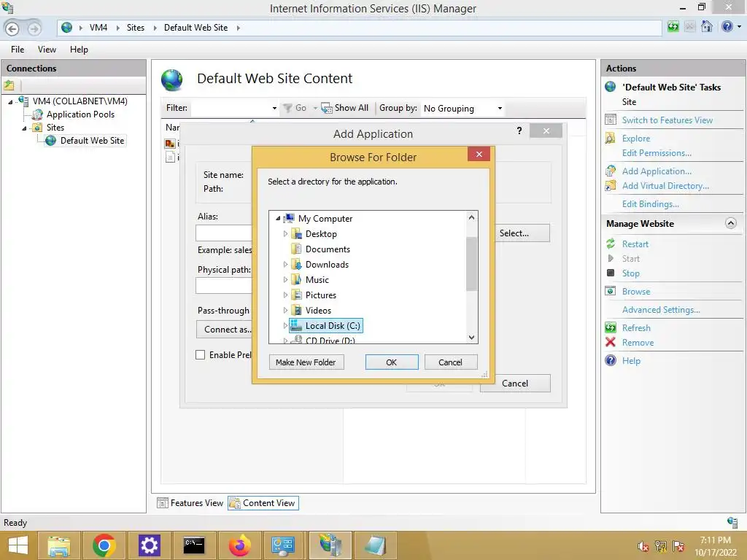This screenshot has width=747, height=560.
Task: Click Make New Folder button
Action: point(306,362)
